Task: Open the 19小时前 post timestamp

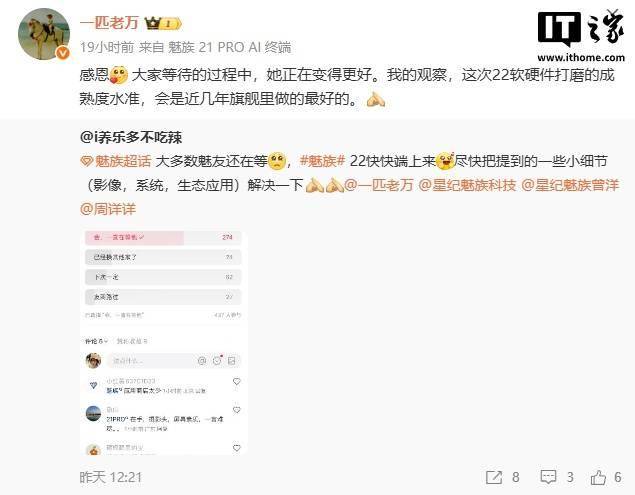Action: click(x=107, y=47)
